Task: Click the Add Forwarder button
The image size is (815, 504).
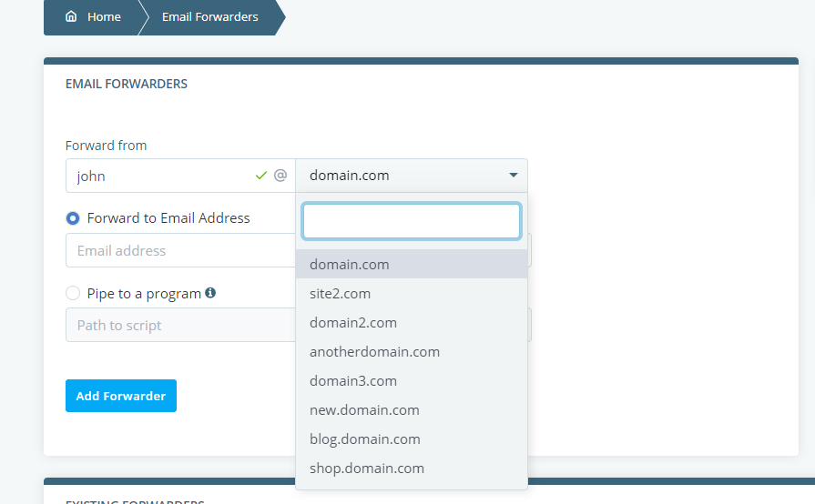Action: click(x=121, y=396)
